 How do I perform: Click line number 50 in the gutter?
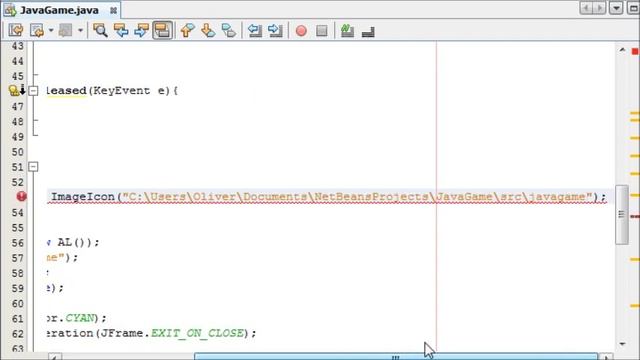tap(18, 152)
